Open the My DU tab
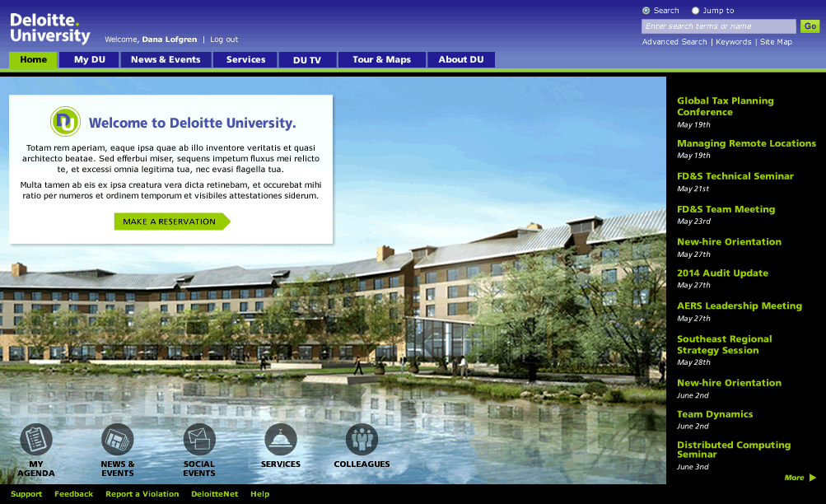The width and height of the screenshot is (826, 504). [90, 60]
